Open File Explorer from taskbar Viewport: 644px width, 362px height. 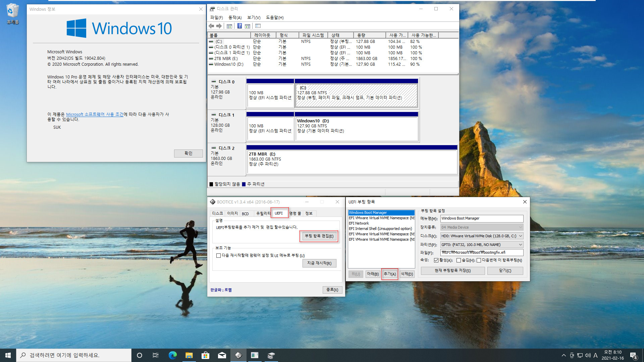click(x=189, y=355)
